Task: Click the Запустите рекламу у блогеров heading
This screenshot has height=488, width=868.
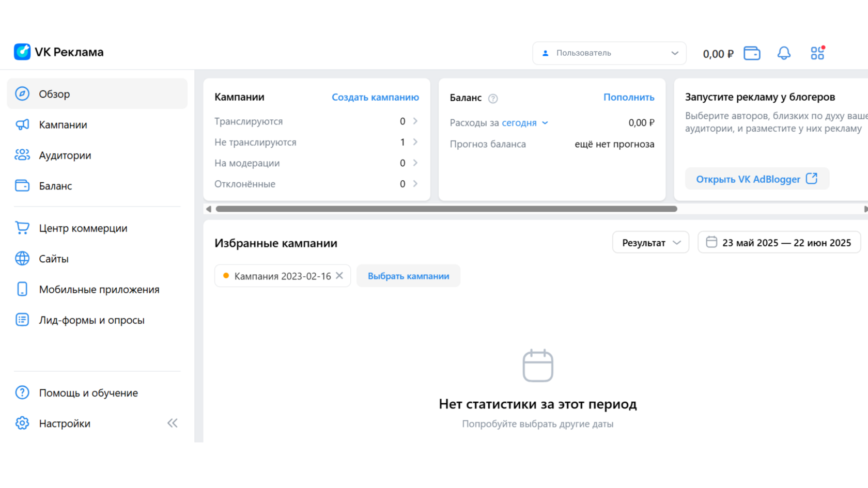Action: (760, 97)
